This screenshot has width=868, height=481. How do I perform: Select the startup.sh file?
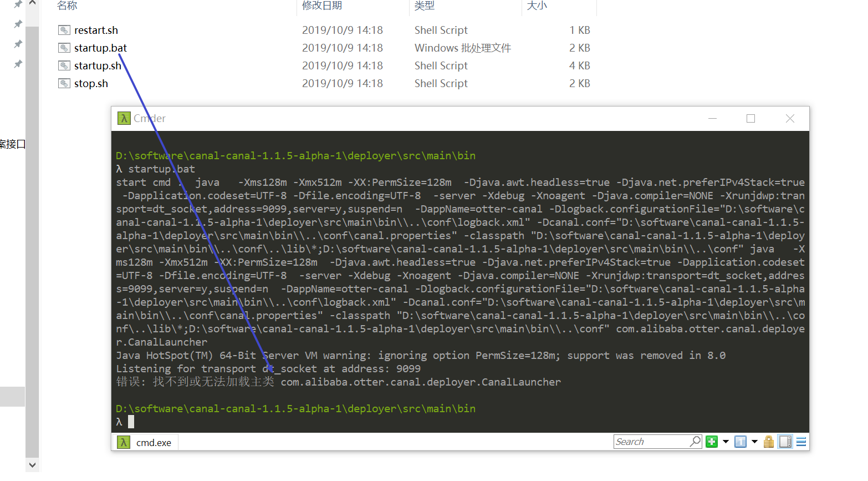pos(98,65)
